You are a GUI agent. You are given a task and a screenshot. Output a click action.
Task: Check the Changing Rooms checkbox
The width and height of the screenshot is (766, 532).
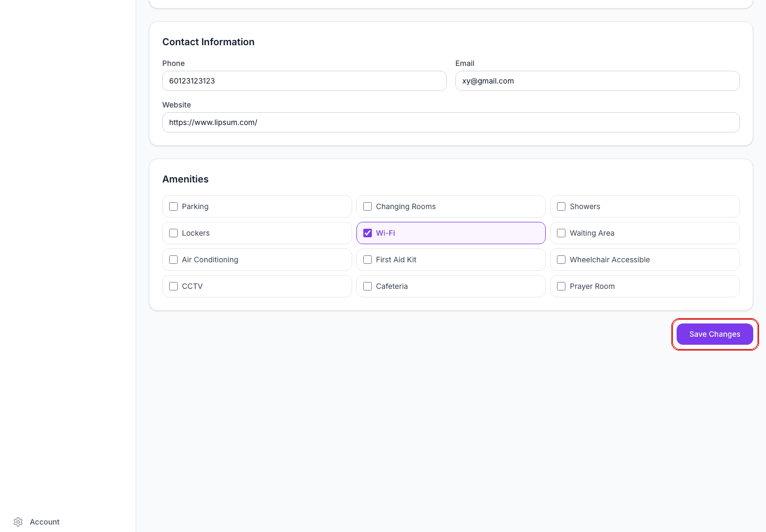368,206
